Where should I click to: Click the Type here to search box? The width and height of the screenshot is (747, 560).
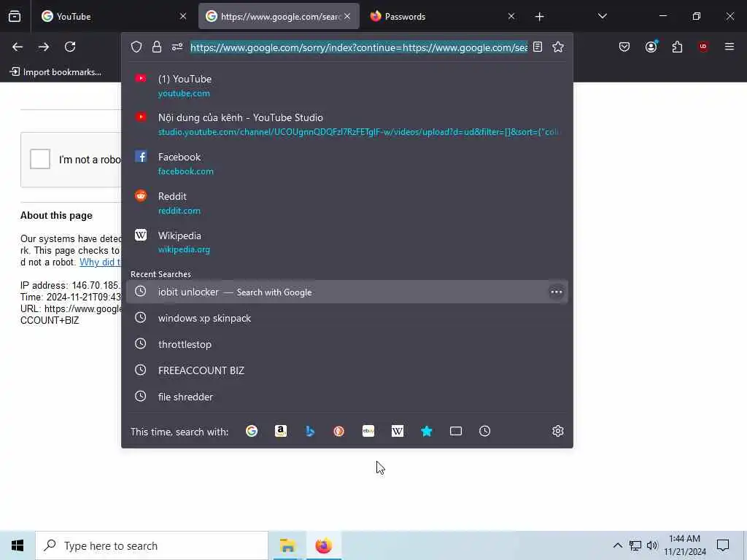(x=152, y=545)
